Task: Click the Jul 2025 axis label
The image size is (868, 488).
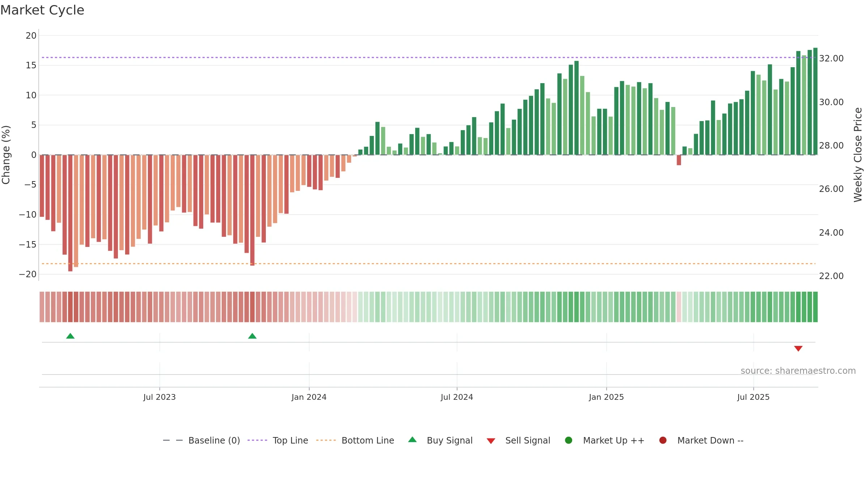Action: 753,397
